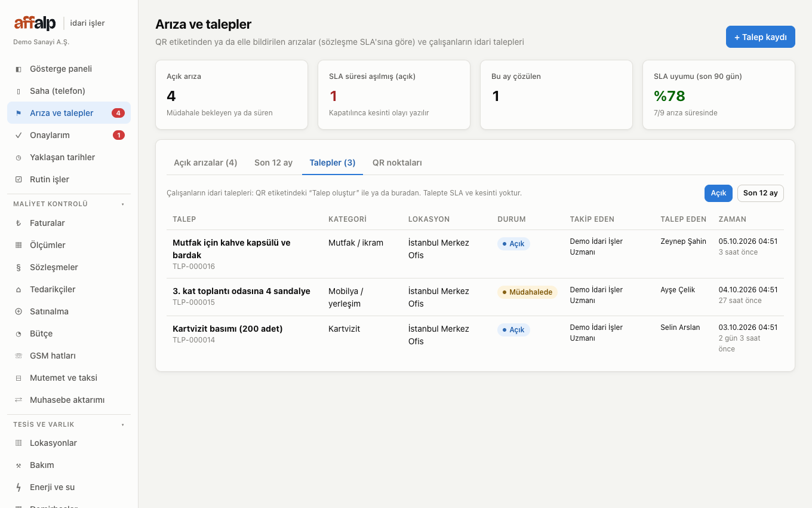Select the Sözleşmeler section-sign icon
This screenshot has width=812, height=508.
[19, 267]
